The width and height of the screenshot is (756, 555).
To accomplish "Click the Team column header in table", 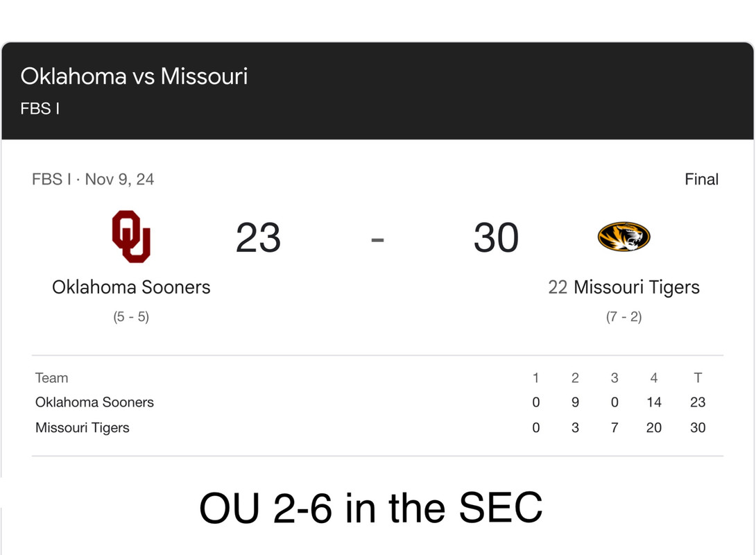I will (x=52, y=378).
